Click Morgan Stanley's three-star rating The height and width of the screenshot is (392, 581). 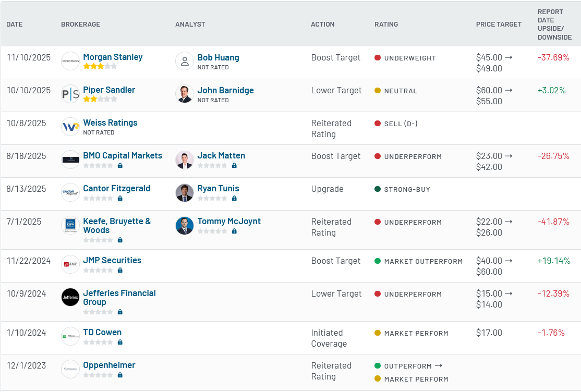[x=100, y=66]
